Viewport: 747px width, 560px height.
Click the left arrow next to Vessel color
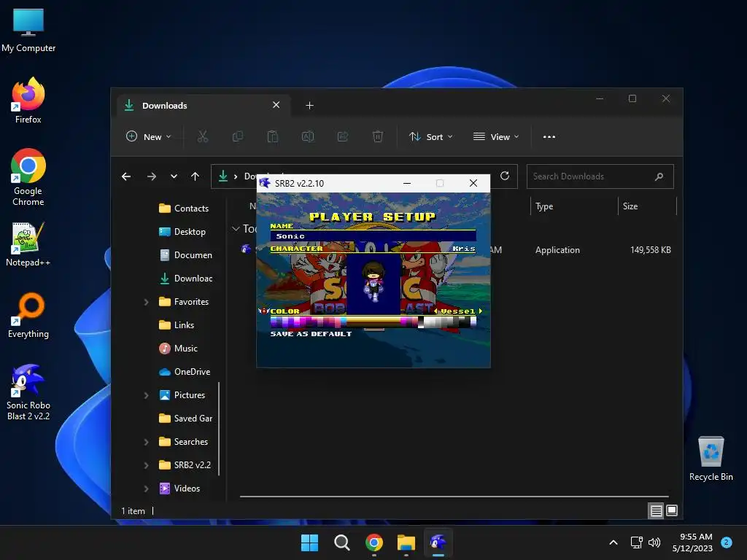[x=436, y=311]
